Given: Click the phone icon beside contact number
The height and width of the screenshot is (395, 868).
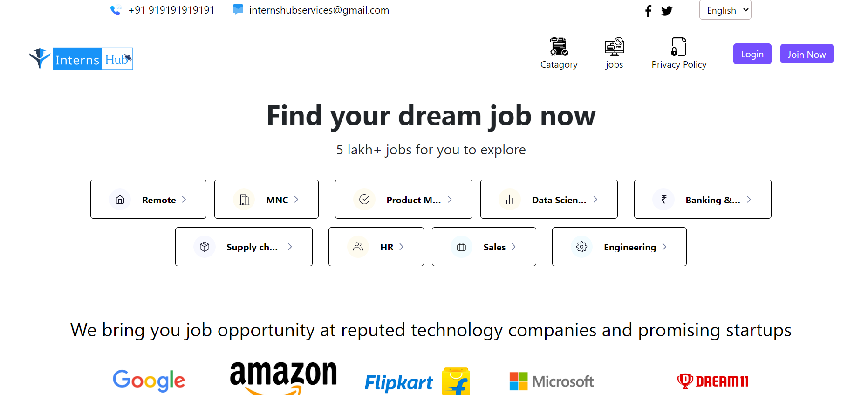Looking at the screenshot, I should click(x=116, y=10).
